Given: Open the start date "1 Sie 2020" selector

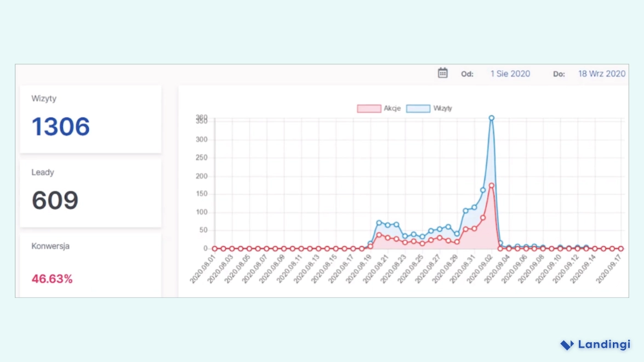Looking at the screenshot, I should (x=510, y=73).
